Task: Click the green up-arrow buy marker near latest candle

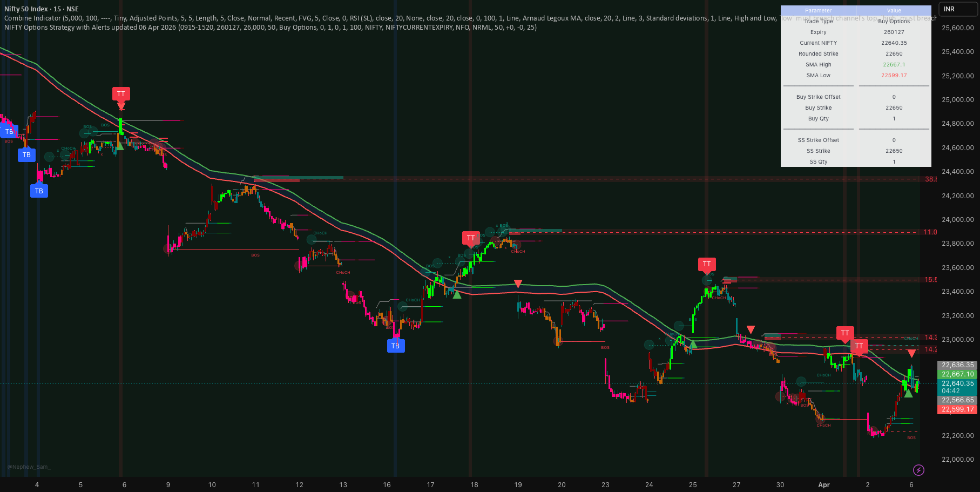Action: click(908, 393)
